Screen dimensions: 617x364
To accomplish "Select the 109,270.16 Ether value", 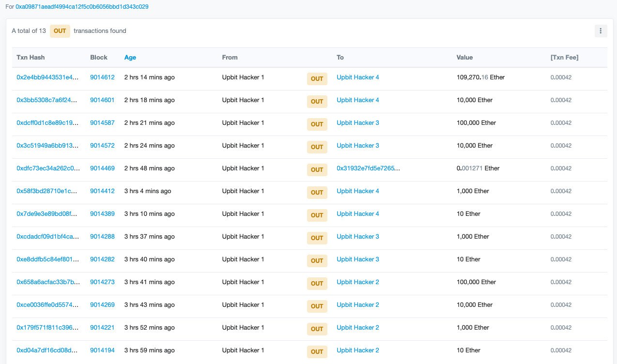I will coord(480,77).
